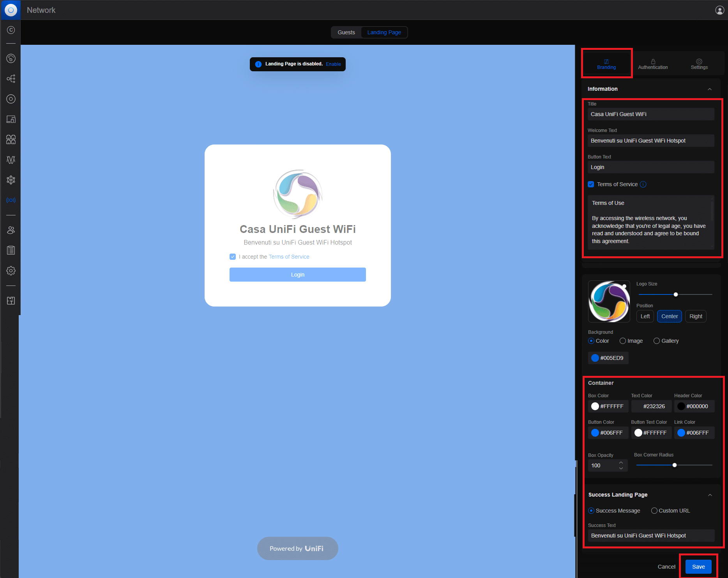This screenshot has width=728, height=578.
Task: Switch to the Authentication tab
Action: click(653, 64)
